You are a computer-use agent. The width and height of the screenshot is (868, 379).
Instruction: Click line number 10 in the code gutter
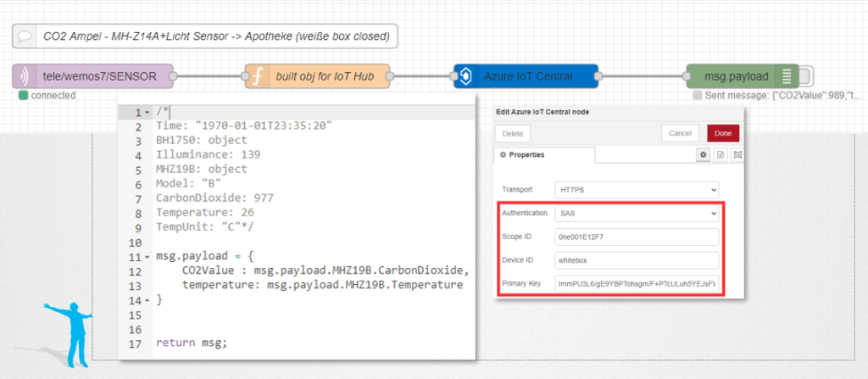coord(135,242)
